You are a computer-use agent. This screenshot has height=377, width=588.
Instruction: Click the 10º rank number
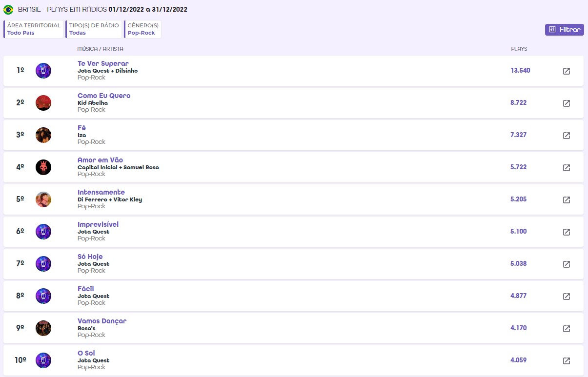(x=20, y=360)
